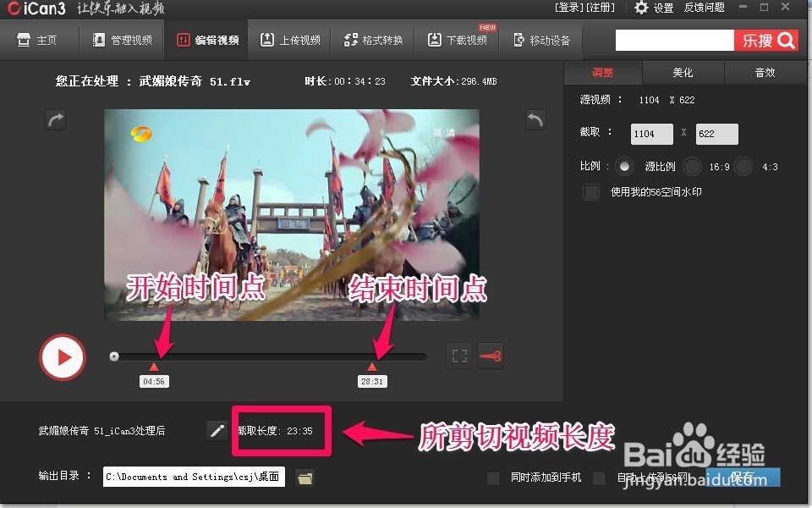Switch to the 美化 beautify tab
Screen dimensions: 812x508
[x=683, y=73]
